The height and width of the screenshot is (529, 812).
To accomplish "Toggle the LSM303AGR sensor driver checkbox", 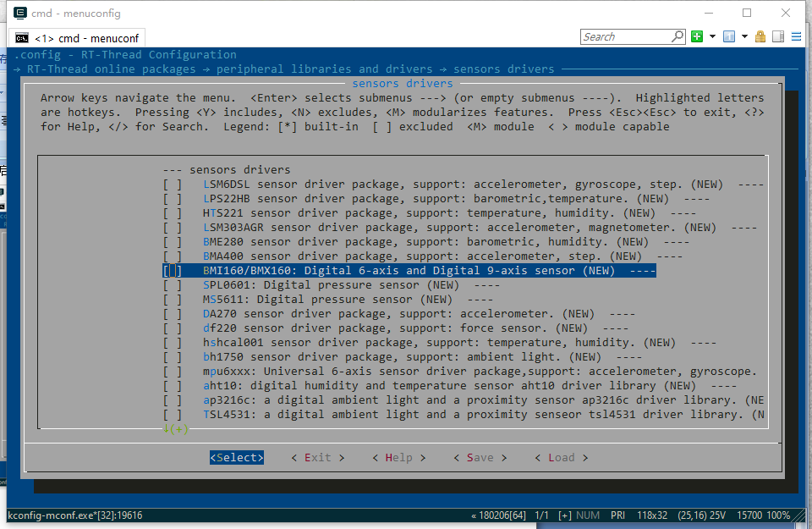I will click(x=173, y=228).
